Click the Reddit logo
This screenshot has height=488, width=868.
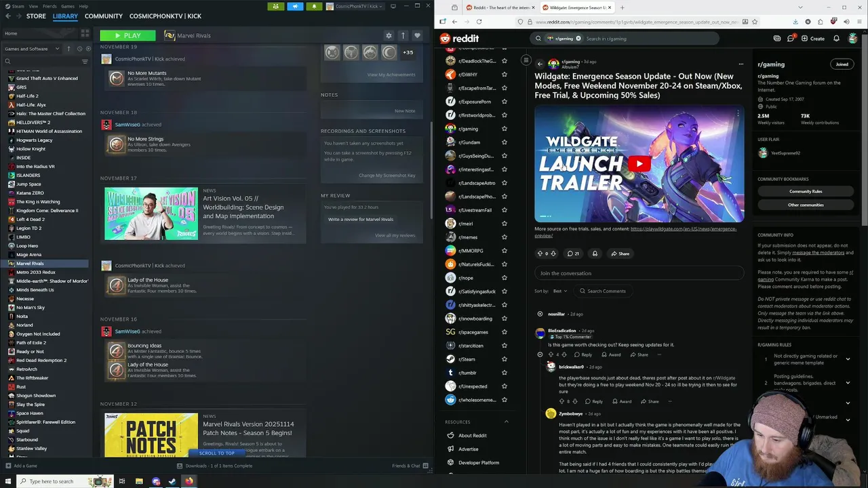click(459, 39)
